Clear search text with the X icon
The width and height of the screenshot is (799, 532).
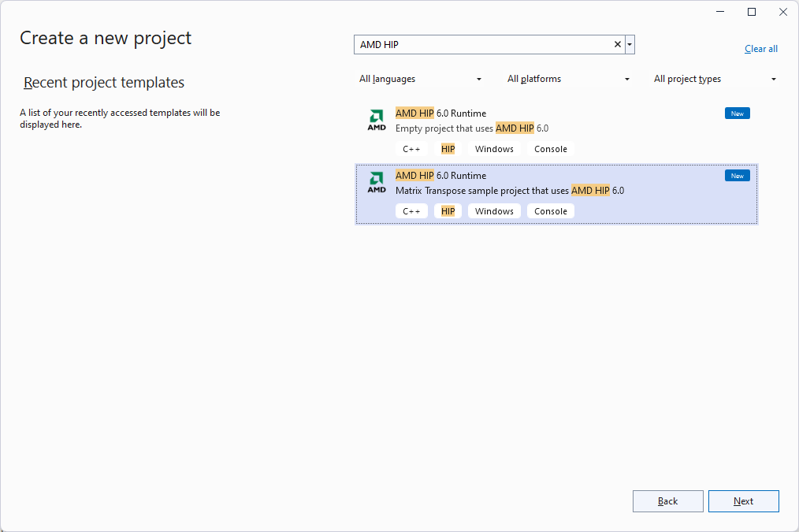coord(618,45)
